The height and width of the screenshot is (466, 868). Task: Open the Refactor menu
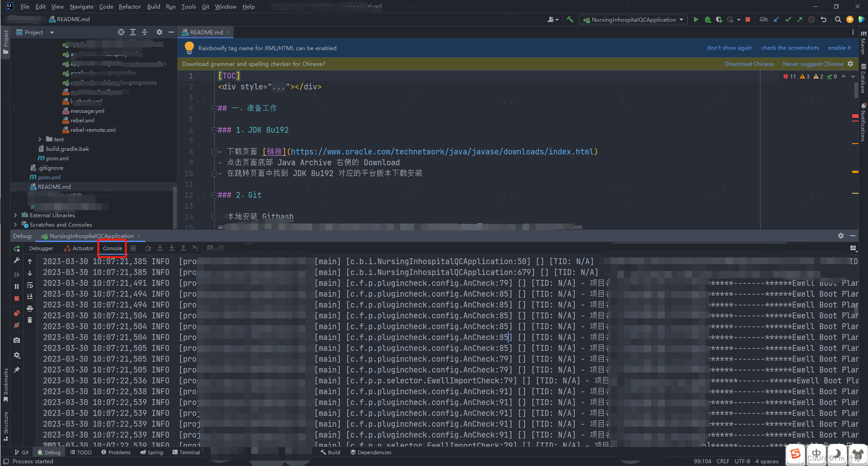pyautogui.click(x=130, y=6)
